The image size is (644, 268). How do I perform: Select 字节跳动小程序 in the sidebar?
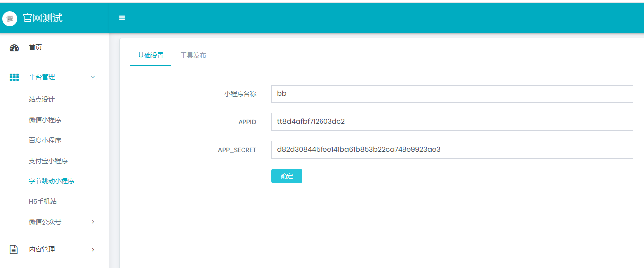(x=51, y=181)
